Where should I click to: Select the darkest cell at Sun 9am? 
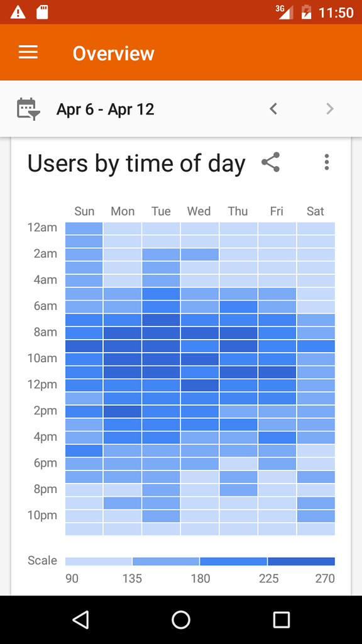point(84,345)
